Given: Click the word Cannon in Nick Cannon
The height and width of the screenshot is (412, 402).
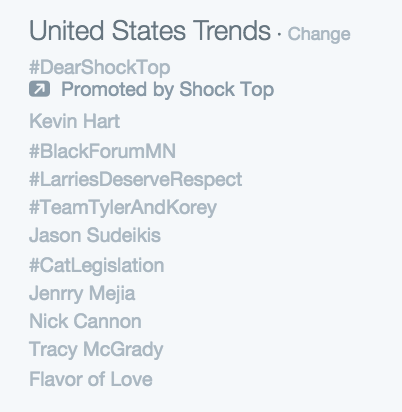Looking at the screenshot, I should pos(107,321).
